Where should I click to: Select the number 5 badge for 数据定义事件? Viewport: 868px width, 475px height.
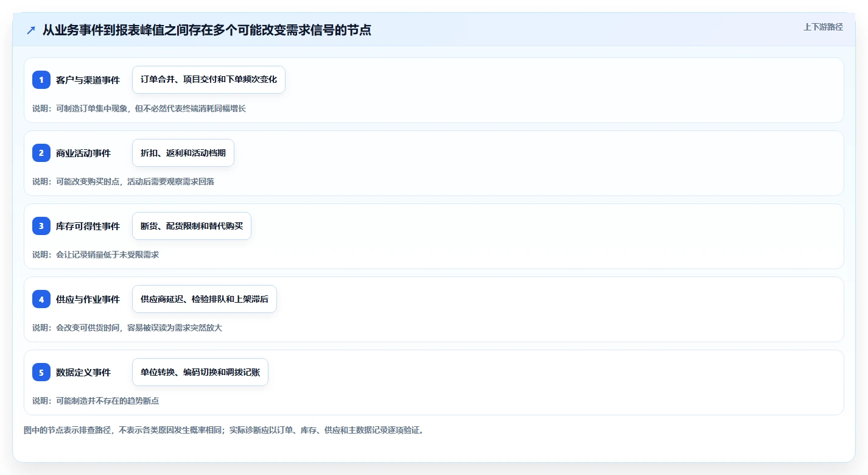pos(41,372)
